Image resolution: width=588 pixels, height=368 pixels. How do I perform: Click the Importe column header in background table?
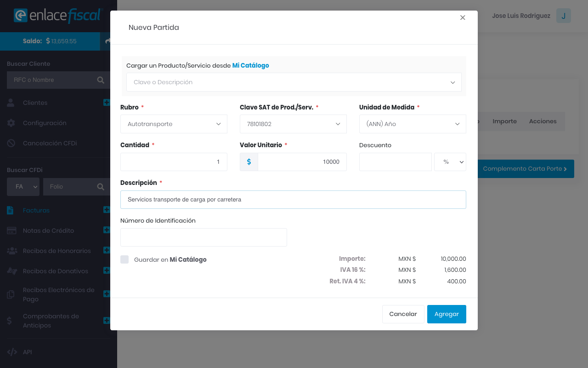click(504, 121)
